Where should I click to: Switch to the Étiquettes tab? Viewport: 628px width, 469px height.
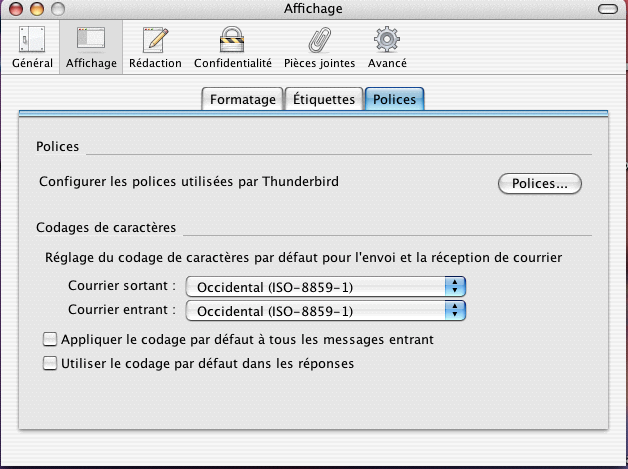[x=323, y=100]
